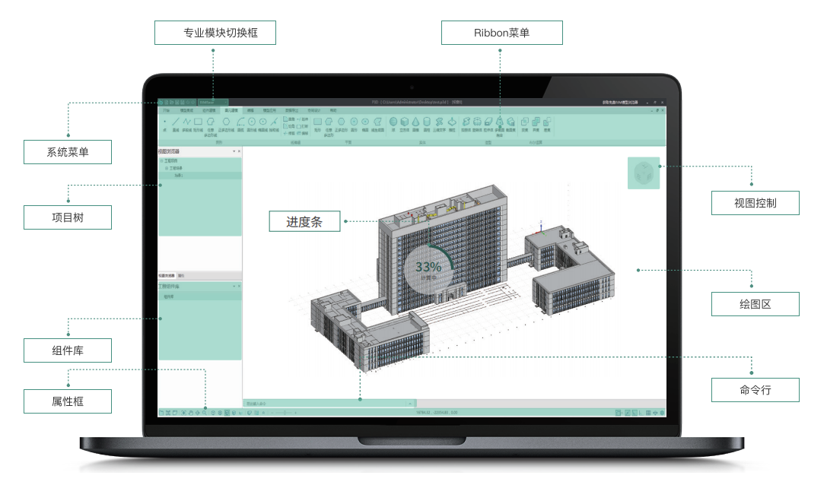The height and width of the screenshot is (504, 827).
Task: Close the 视图浏览器 panel
Action: coord(239,151)
